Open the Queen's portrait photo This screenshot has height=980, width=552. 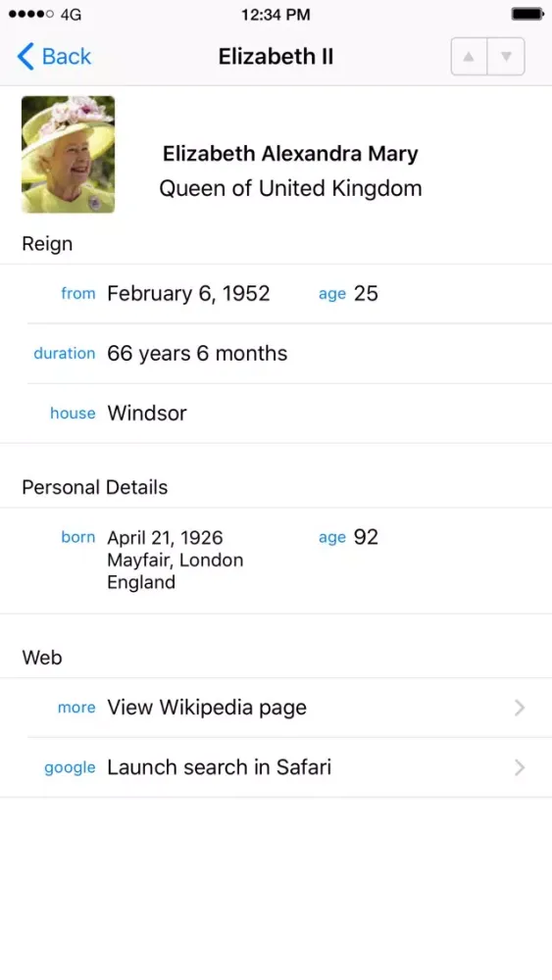[x=68, y=155]
